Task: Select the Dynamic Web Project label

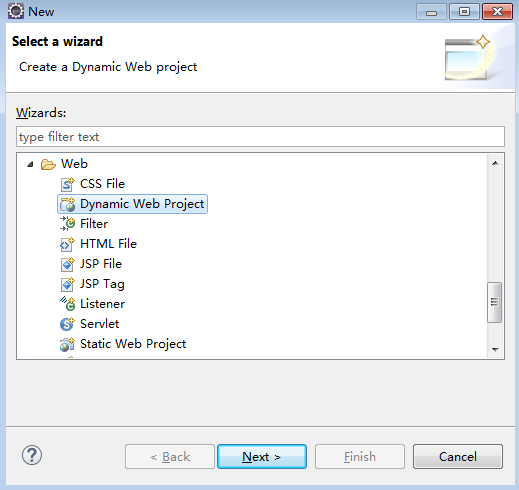Action: (x=142, y=204)
